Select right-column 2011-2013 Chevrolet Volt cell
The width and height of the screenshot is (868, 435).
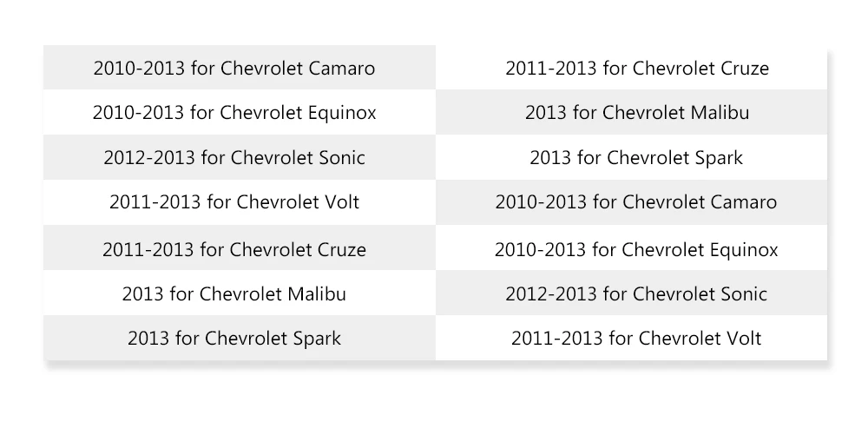(x=632, y=338)
